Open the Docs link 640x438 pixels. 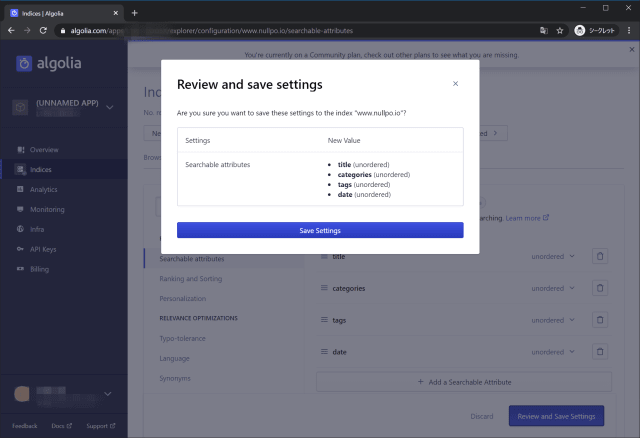(x=62, y=426)
